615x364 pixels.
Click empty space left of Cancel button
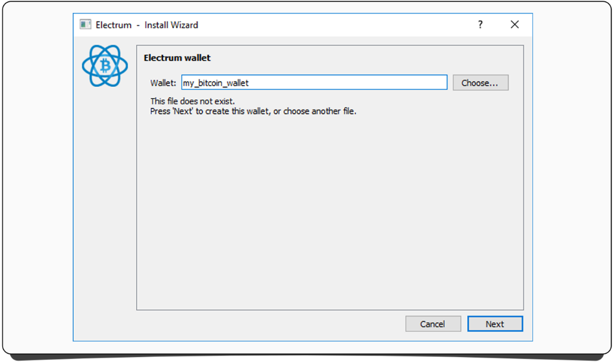pyautogui.click(x=266, y=324)
